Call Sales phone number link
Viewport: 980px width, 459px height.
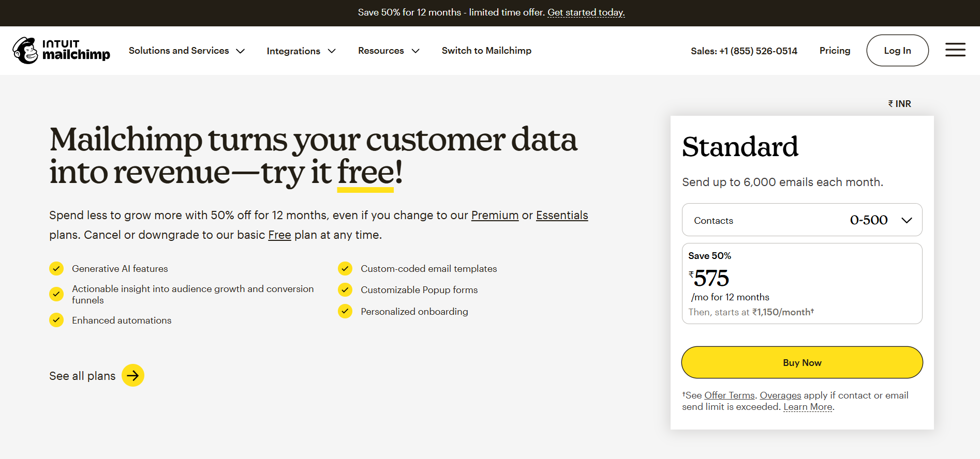[x=744, y=51]
